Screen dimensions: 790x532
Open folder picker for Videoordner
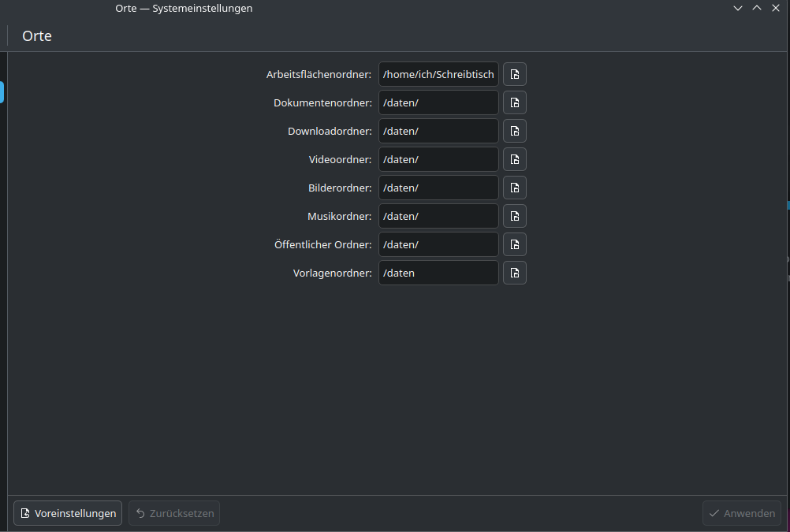click(514, 159)
